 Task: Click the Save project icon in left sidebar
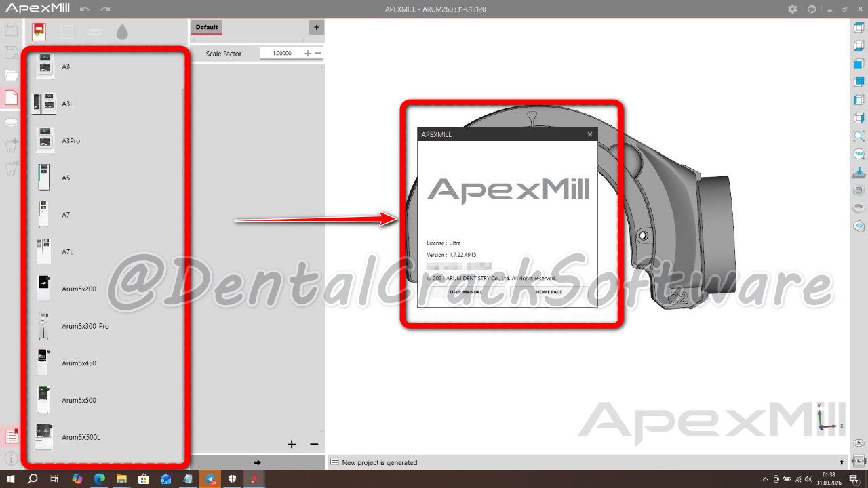pyautogui.click(x=11, y=30)
